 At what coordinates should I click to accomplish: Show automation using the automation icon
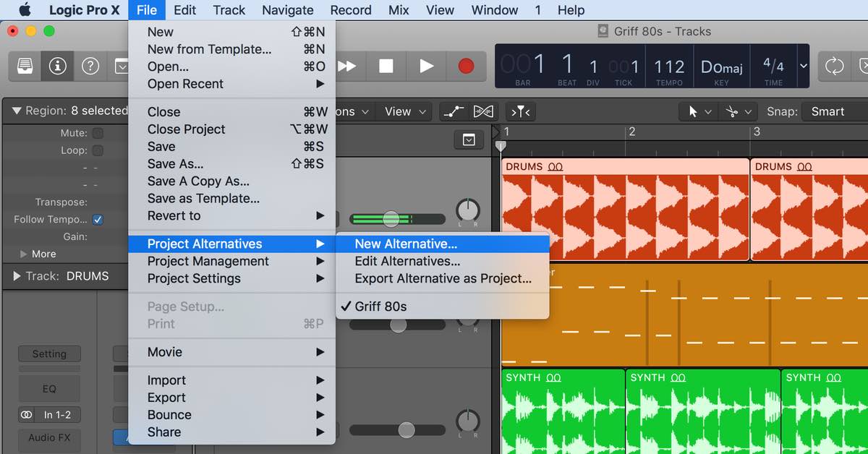(454, 111)
